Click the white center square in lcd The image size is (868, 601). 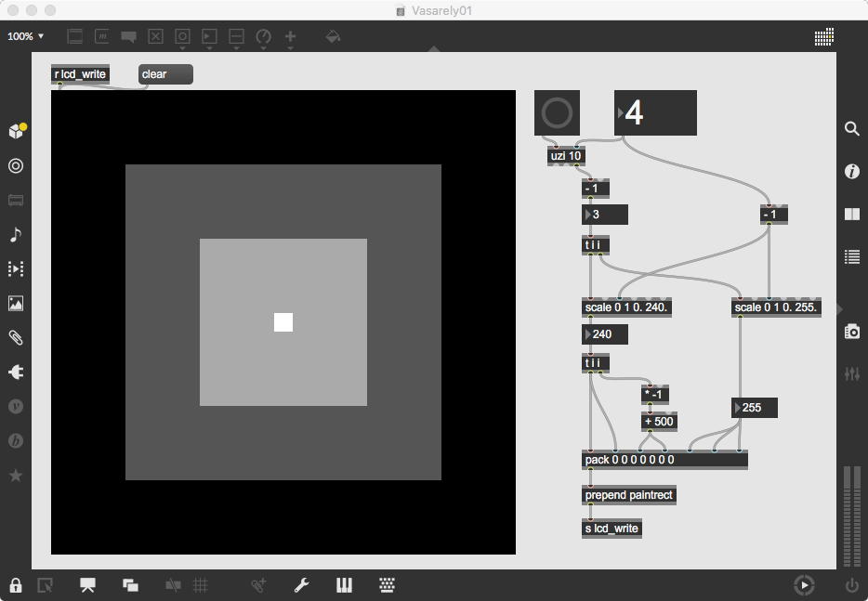[283, 322]
